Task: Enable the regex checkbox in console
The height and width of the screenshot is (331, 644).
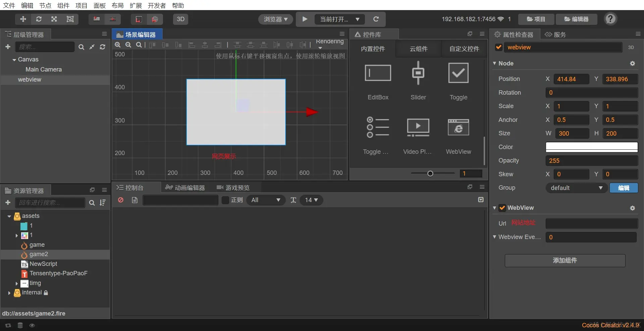Action: (x=225, y=200)
